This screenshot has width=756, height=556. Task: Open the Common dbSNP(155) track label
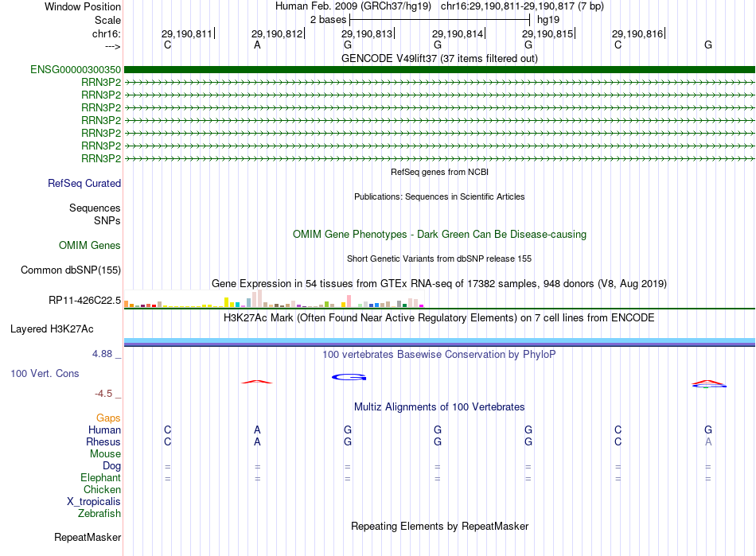[x=71, y=270]
